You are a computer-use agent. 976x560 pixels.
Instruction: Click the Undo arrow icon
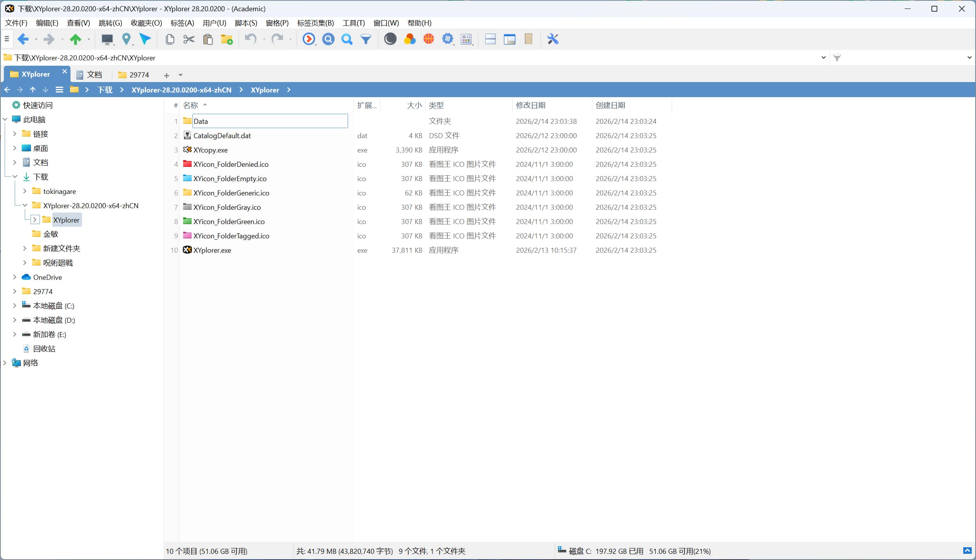point(250,39)
